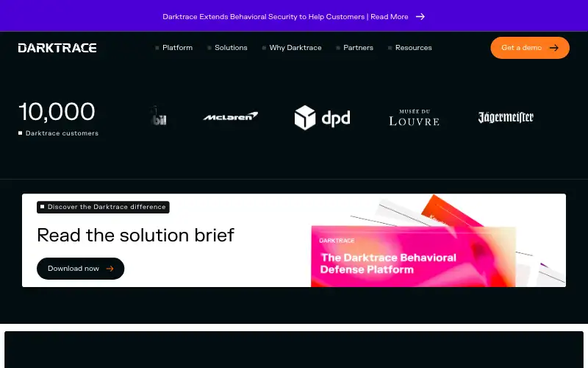The image size is (588, 368).
Task: Click the 10,000 customers figure
Action: tap(57, 112)
